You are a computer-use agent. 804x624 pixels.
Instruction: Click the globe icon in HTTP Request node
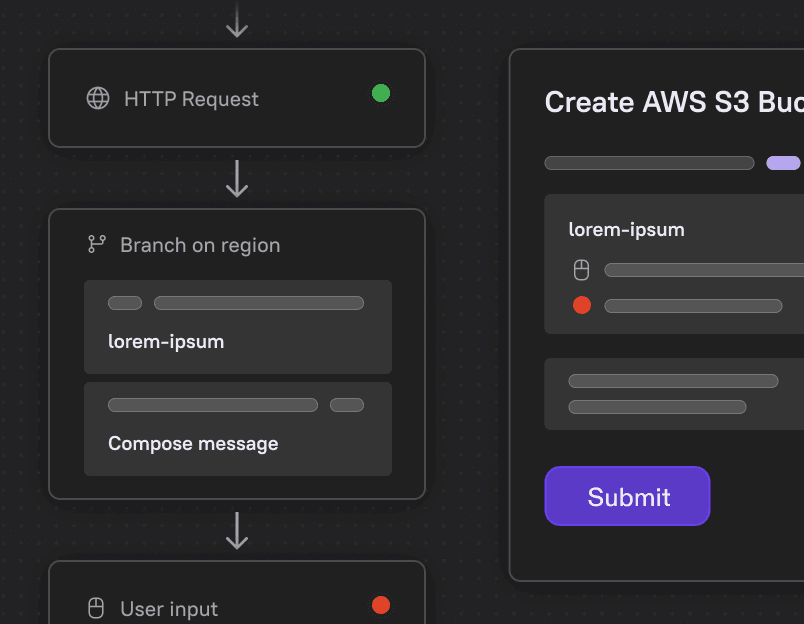click(x=98, y=98)
